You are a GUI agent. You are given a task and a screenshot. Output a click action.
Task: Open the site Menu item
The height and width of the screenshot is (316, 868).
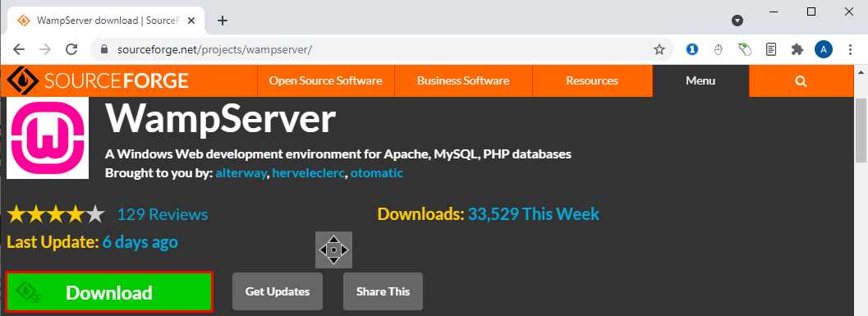tap(700, 80)
